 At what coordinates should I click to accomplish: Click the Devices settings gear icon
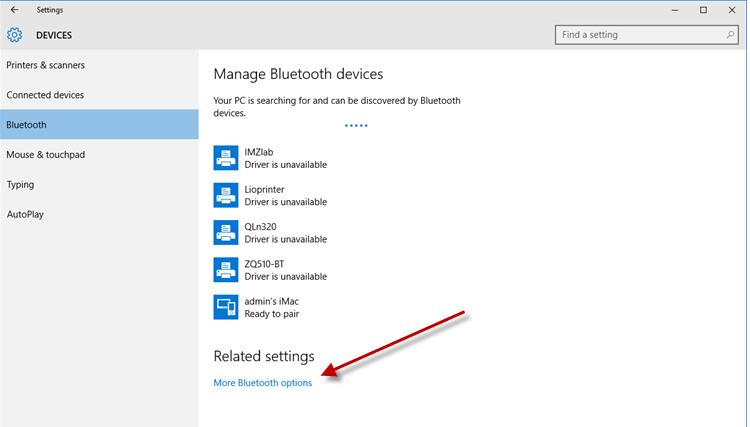point(14,35)
